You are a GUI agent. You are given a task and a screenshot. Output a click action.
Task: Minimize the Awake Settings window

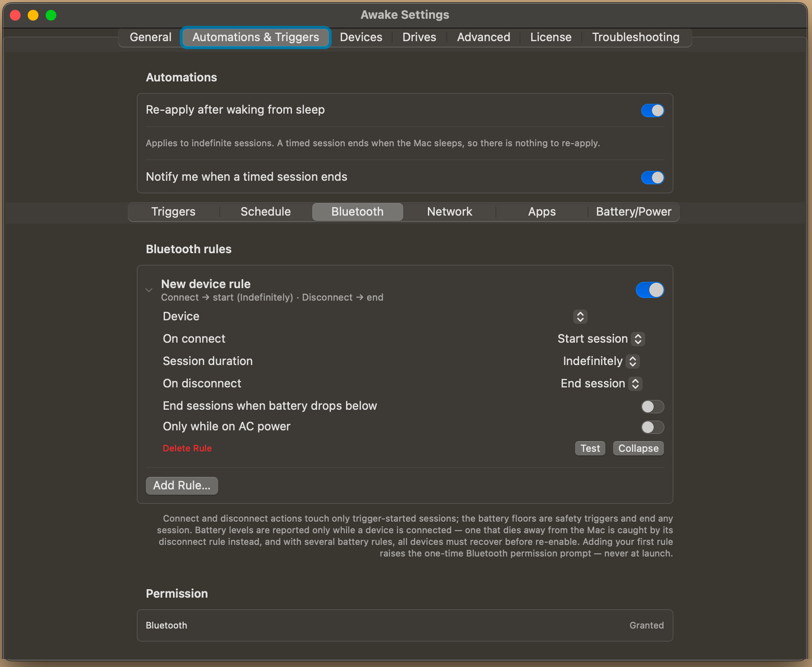33,15
